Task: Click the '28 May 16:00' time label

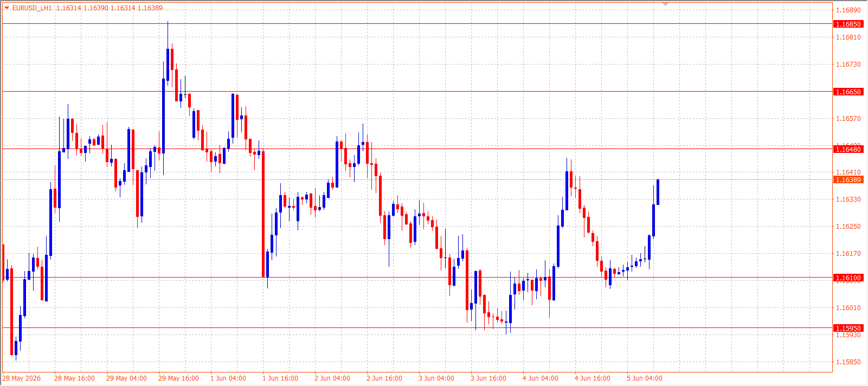Action: (x=74, y=378)
